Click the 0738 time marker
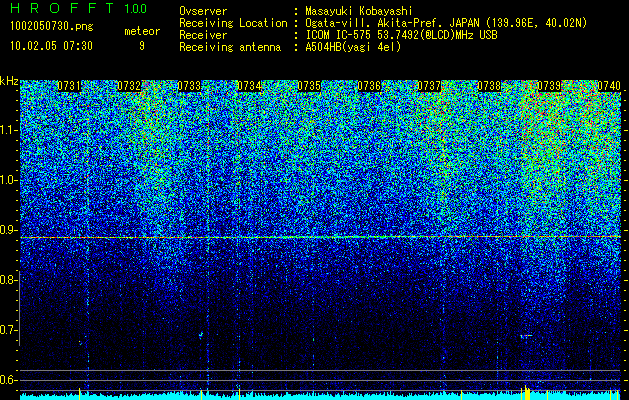Image resolution: width=629 pixels, height=400 pixels. 489,86
